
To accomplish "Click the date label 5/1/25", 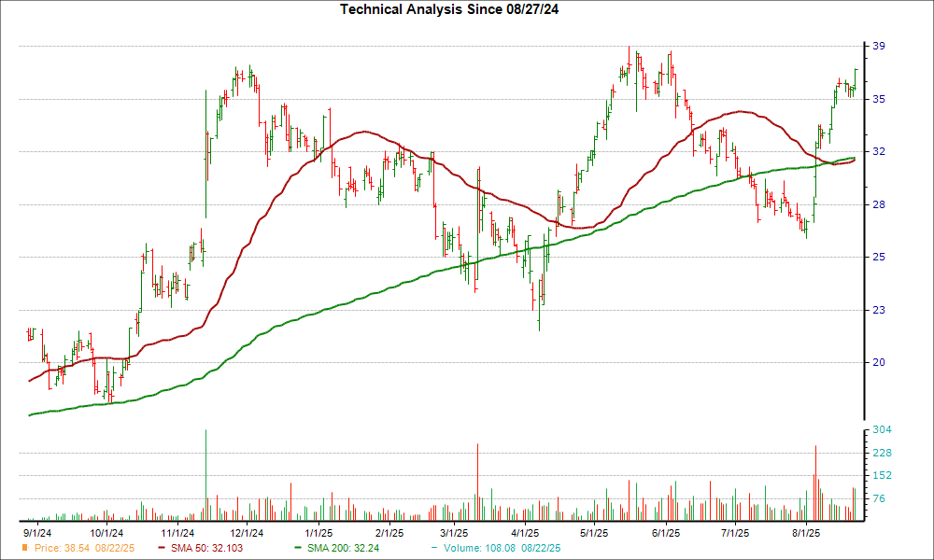I will pos(594,533).
